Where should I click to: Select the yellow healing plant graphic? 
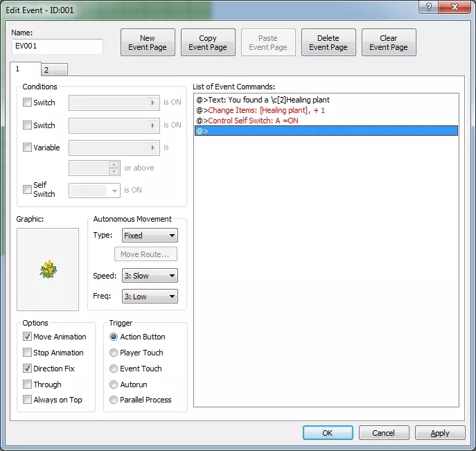coord(48,269)
